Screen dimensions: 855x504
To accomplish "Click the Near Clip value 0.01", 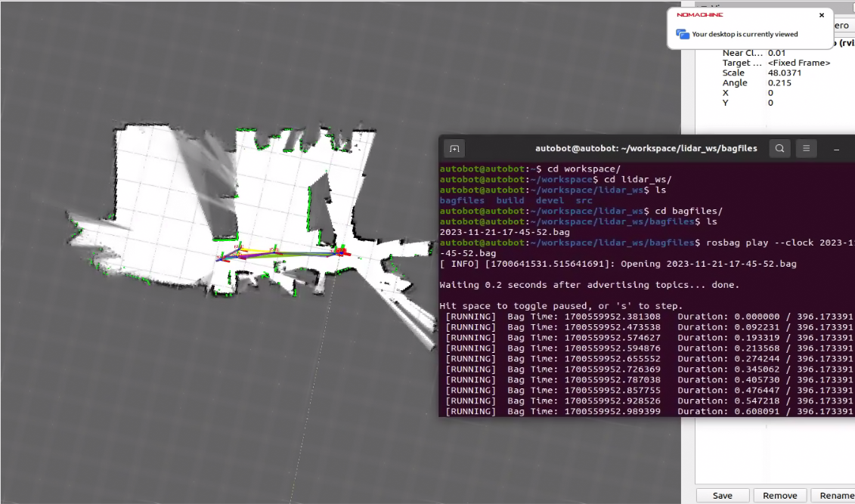I will tap(776, 53).
